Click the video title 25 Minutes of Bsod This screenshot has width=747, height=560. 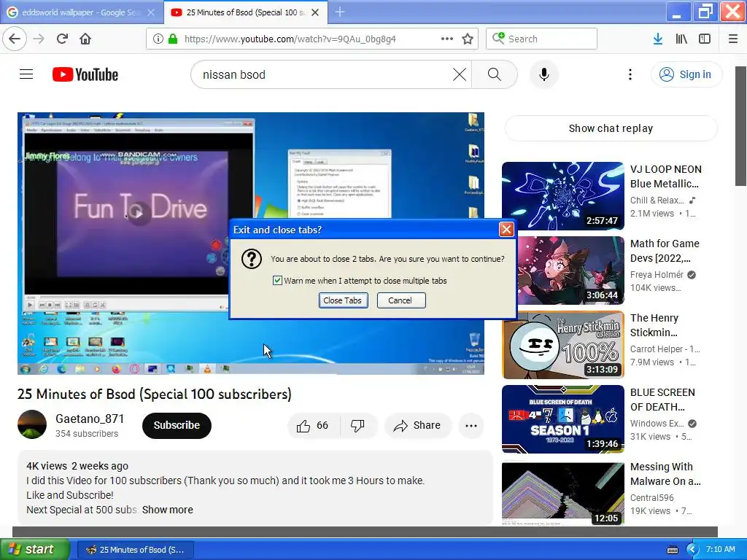coord(155,394)
